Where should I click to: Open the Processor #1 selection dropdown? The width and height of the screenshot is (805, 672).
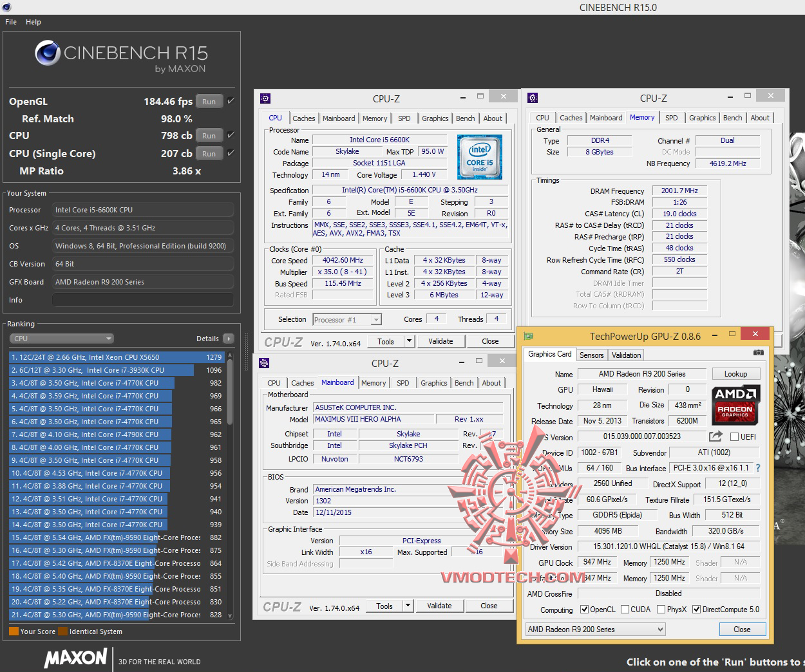point(347,319)
